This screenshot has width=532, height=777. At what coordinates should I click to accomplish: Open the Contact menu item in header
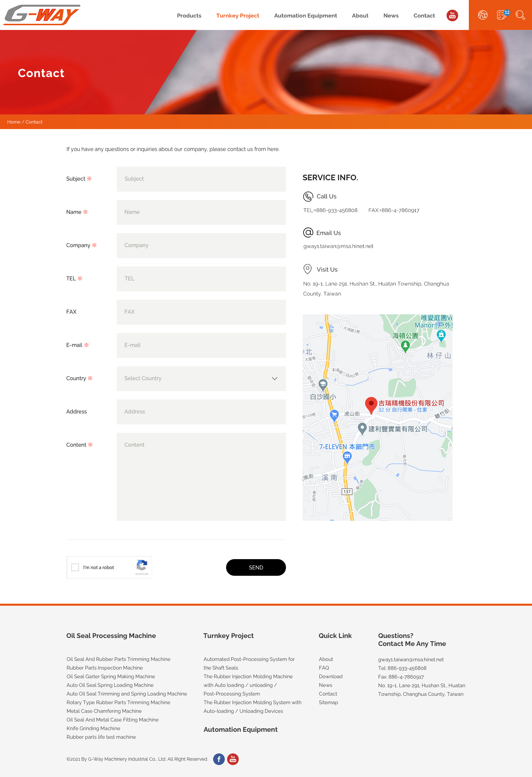click(424, 16)
